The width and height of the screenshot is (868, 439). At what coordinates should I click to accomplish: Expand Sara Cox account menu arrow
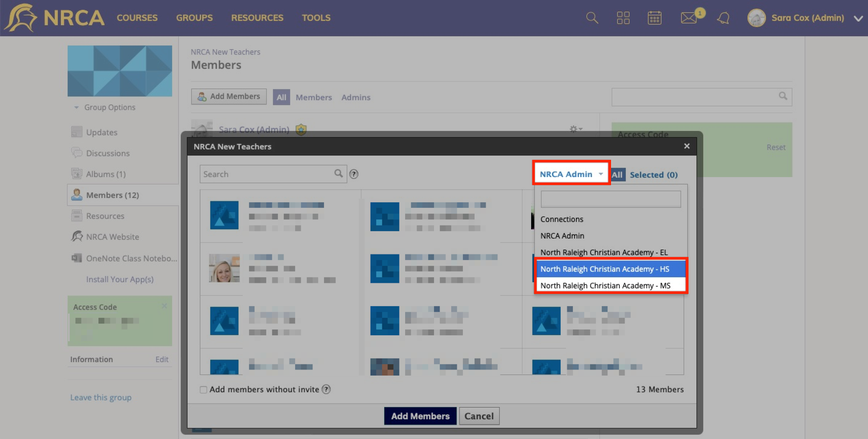(859, 18)
